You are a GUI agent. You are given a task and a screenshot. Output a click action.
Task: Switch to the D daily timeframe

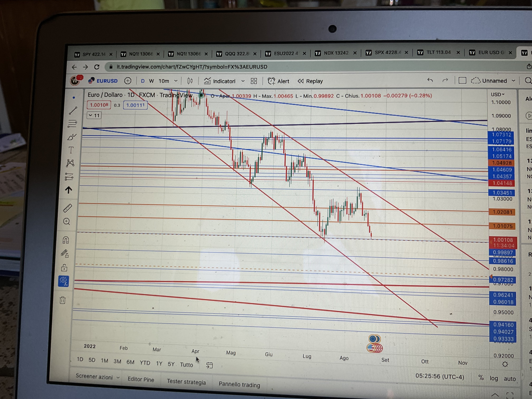[x=143, y=81]
